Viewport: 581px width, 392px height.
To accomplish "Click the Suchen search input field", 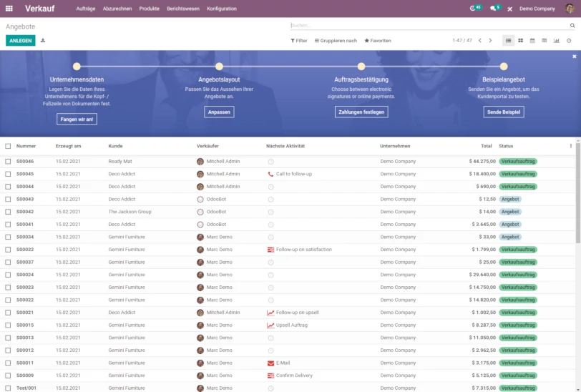I will [429, 26].
